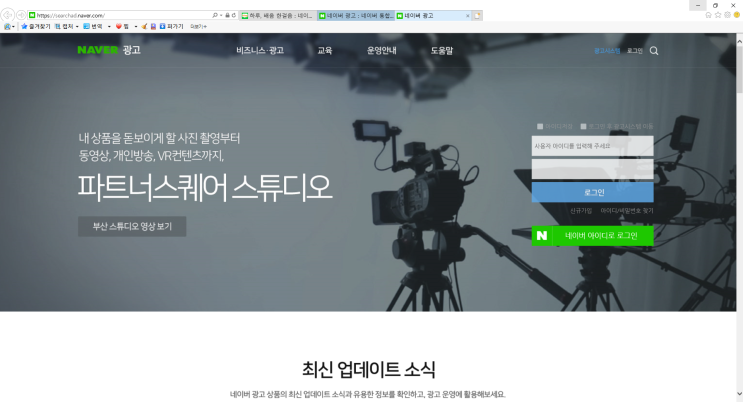The image size is (743, 402).
Task: Click the blue 로그인 button
Action: point(592,192)
